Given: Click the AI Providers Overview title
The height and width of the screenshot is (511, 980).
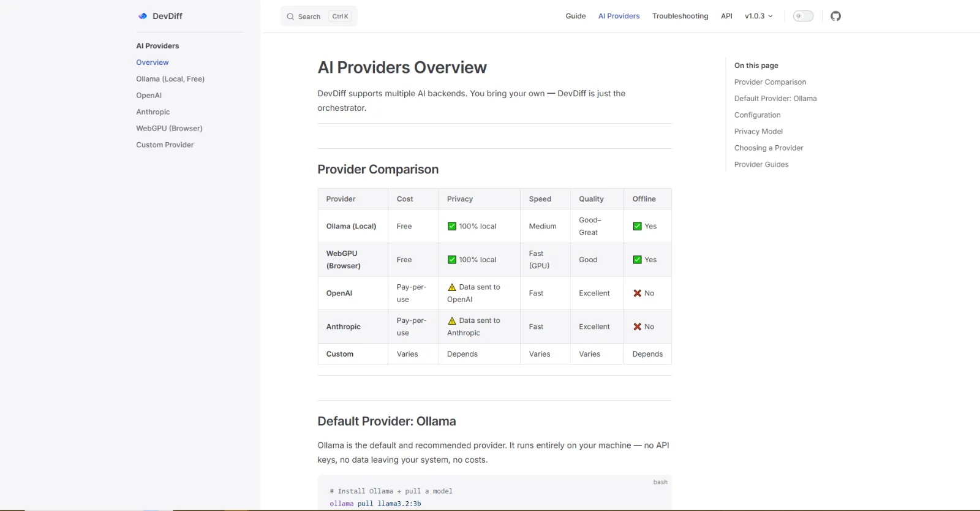Looking at the screenshot, I should click(402, 67).
